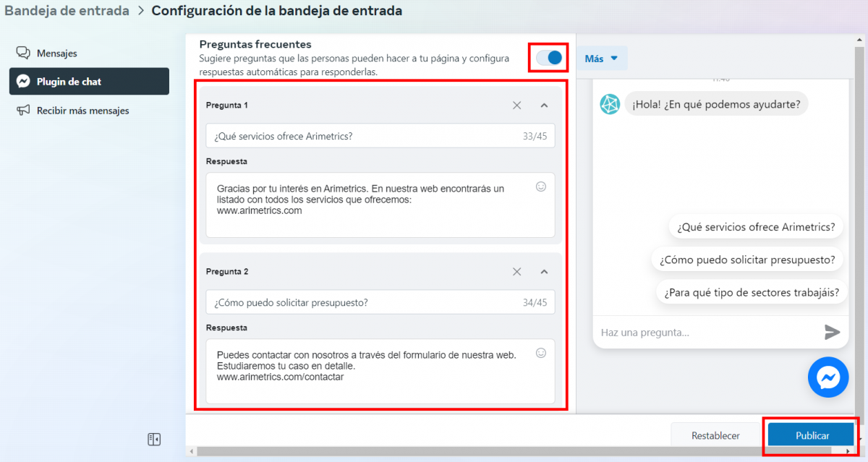Click the megaphone icon beside Recibir más mensajes
868x462 pixels.
click(23, 111)
